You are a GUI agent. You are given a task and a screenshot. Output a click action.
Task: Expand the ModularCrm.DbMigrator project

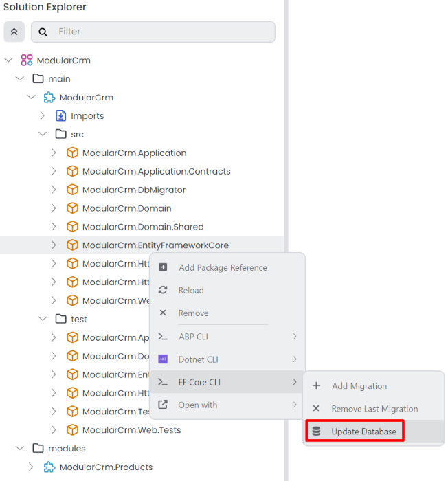[54, 190]
